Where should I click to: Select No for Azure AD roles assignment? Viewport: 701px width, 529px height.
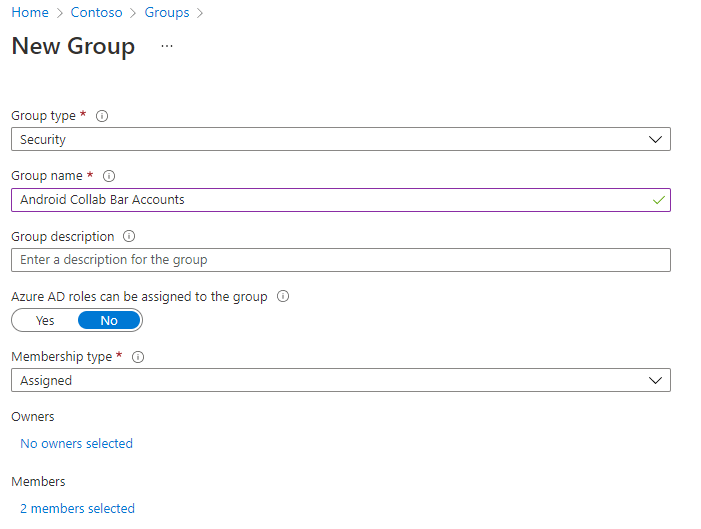(x=109, y=321)
